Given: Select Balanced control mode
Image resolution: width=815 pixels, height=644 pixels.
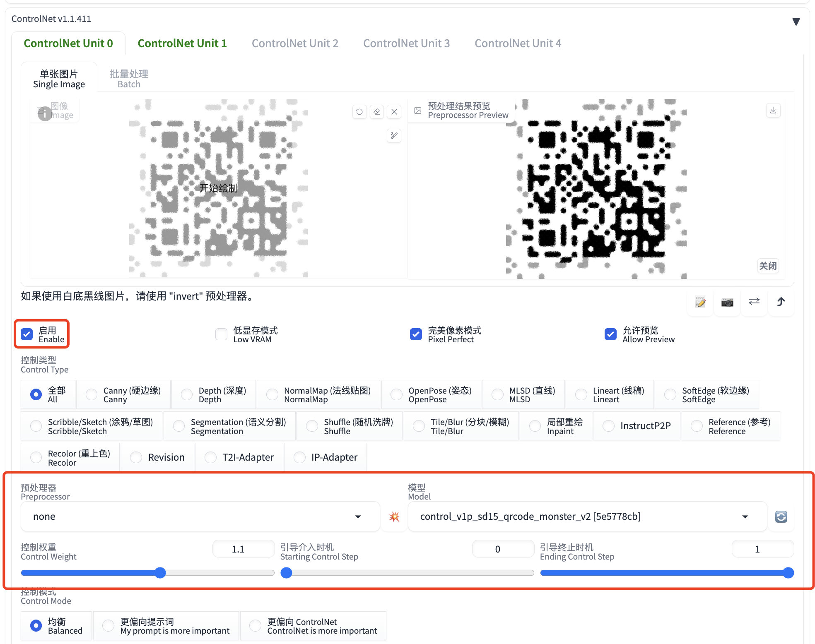Looking at the screenshot, I should [x=56, y=626].
